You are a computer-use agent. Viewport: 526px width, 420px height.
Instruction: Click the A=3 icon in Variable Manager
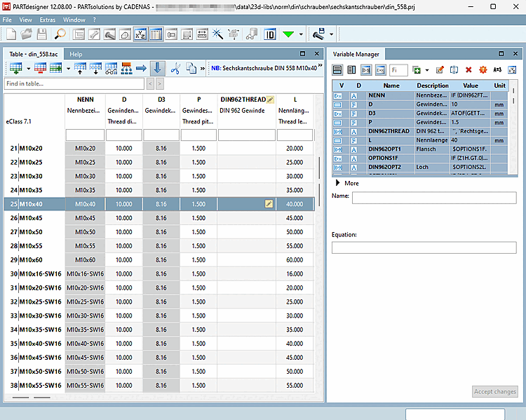[497, 70]
